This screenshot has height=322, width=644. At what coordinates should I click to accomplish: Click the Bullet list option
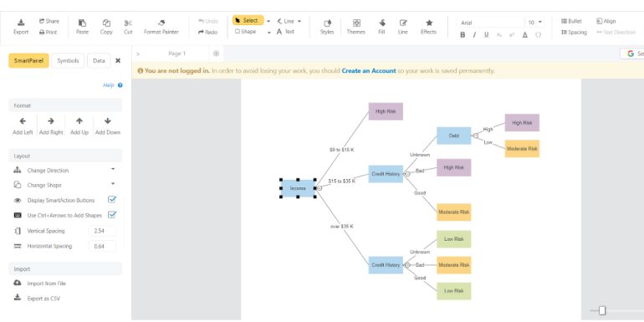[x=571, y=21]
